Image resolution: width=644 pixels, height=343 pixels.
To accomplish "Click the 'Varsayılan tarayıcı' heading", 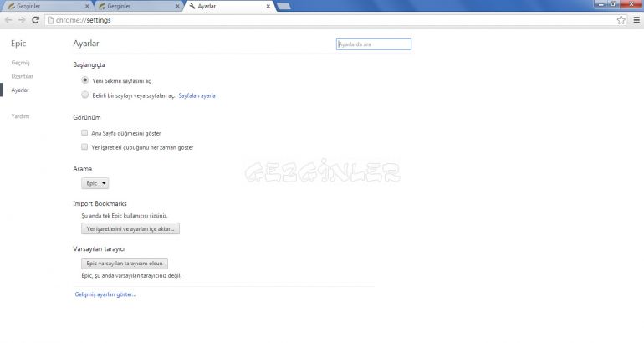I will (x=99, y=249).
